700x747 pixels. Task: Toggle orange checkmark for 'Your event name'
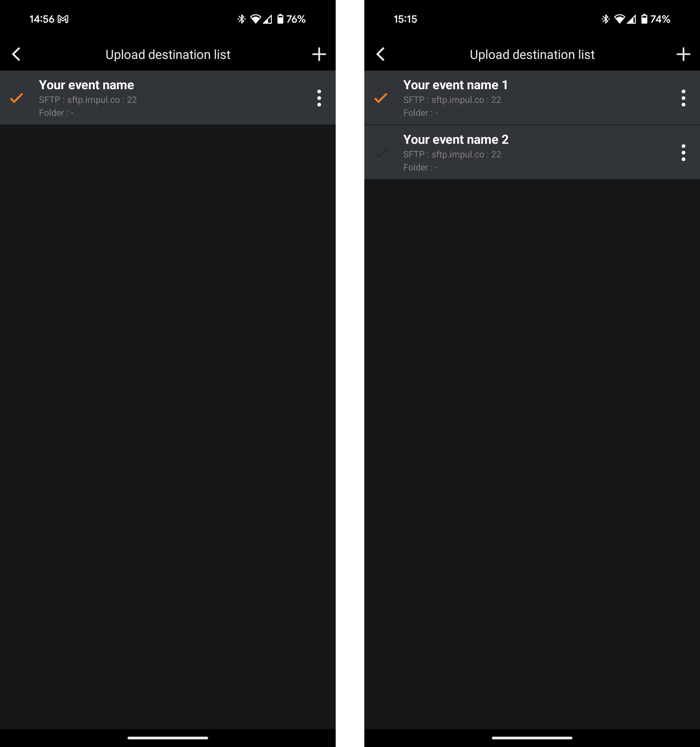17,98
